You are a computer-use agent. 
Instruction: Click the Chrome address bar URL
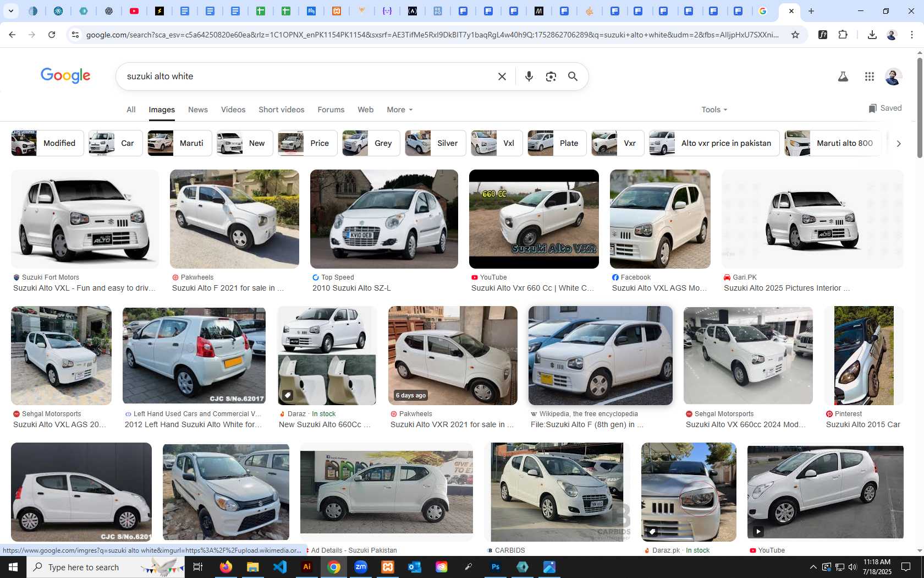point(432,35)
